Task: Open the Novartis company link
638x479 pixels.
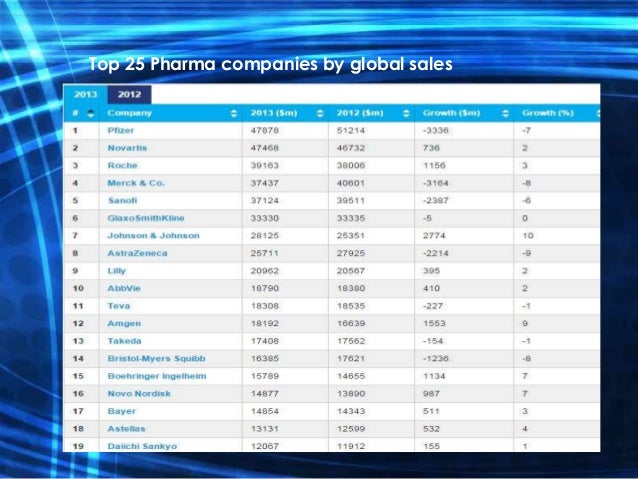Action: pyautogui.click(x=127, y=148)
